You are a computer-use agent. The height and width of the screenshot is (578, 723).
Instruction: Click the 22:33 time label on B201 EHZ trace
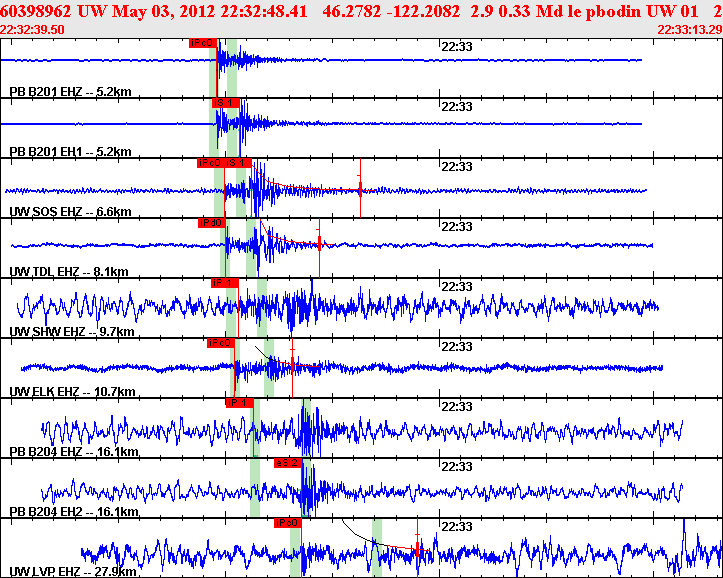coord(456,47)
